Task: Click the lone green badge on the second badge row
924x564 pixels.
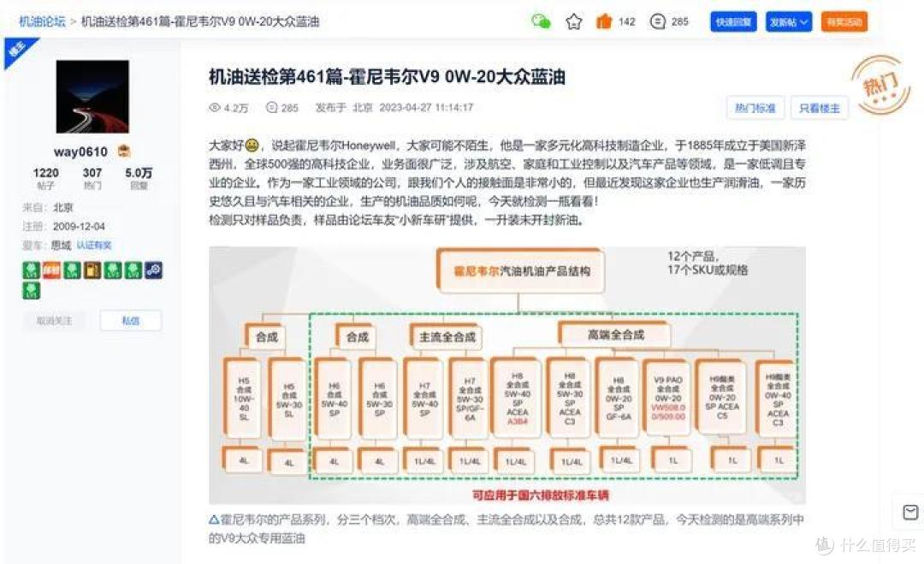Action: pyautogui.click(x=32, y=290)
